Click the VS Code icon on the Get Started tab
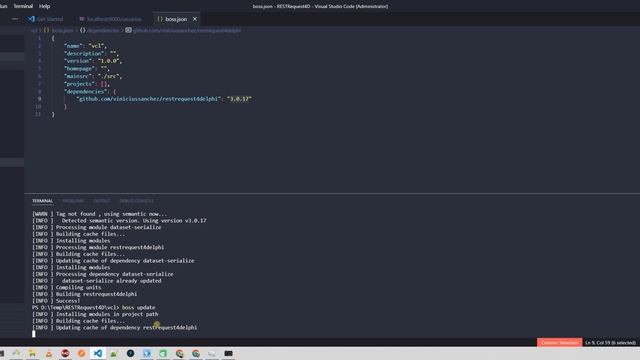640x360 pixels. coord(31,19)
